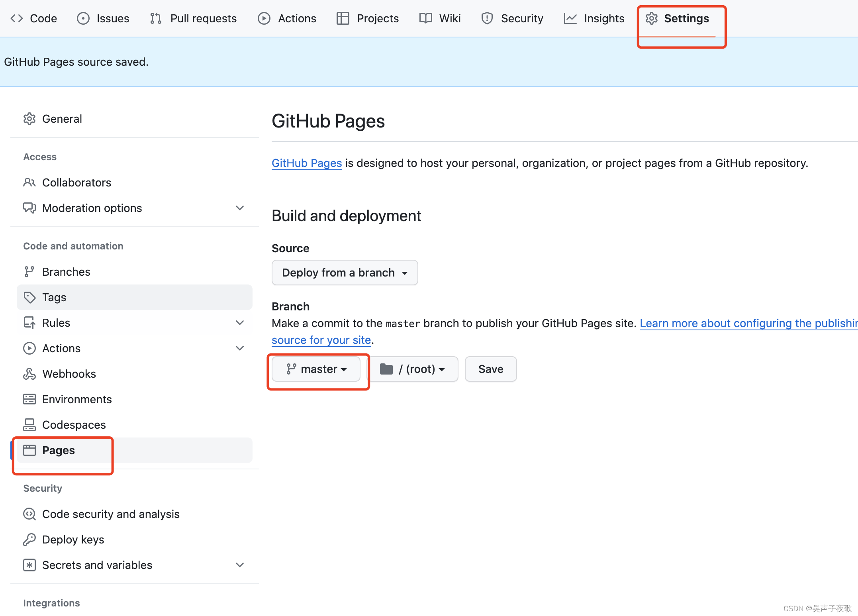Open the Code tab
Viewport: 858px width, 616px height.
pyautogui.click(x=33, y=18)
